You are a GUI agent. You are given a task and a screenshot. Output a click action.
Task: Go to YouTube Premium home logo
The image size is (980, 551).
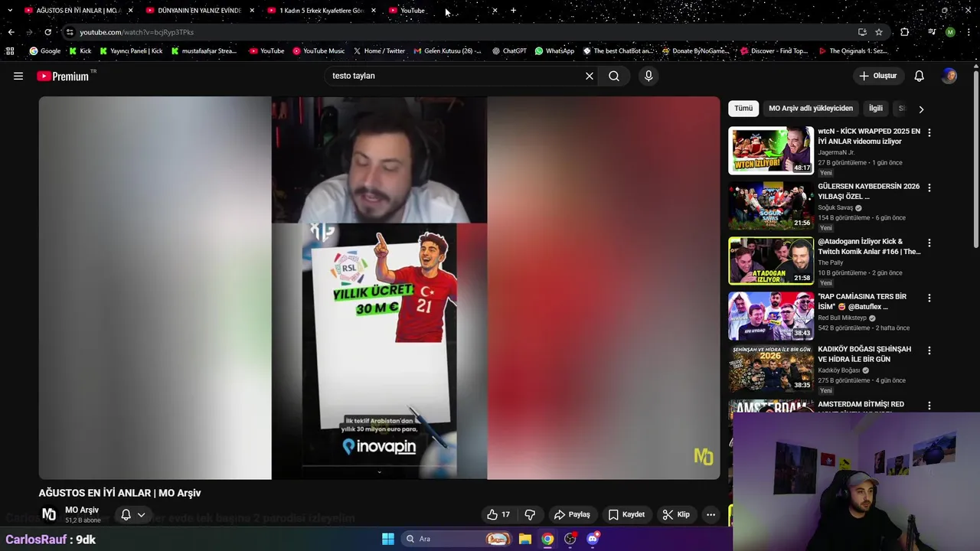click(x=63, y=76)
